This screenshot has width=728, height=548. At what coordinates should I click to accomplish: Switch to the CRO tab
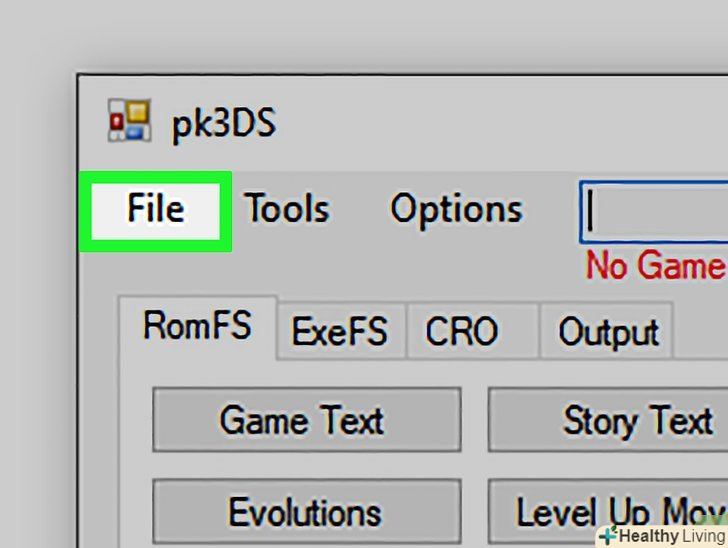(x=472, y=331)
